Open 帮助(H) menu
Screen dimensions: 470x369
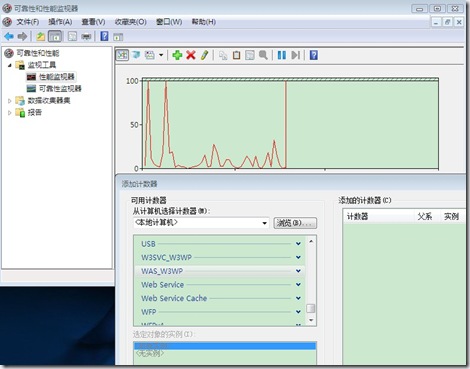(203, 22)
